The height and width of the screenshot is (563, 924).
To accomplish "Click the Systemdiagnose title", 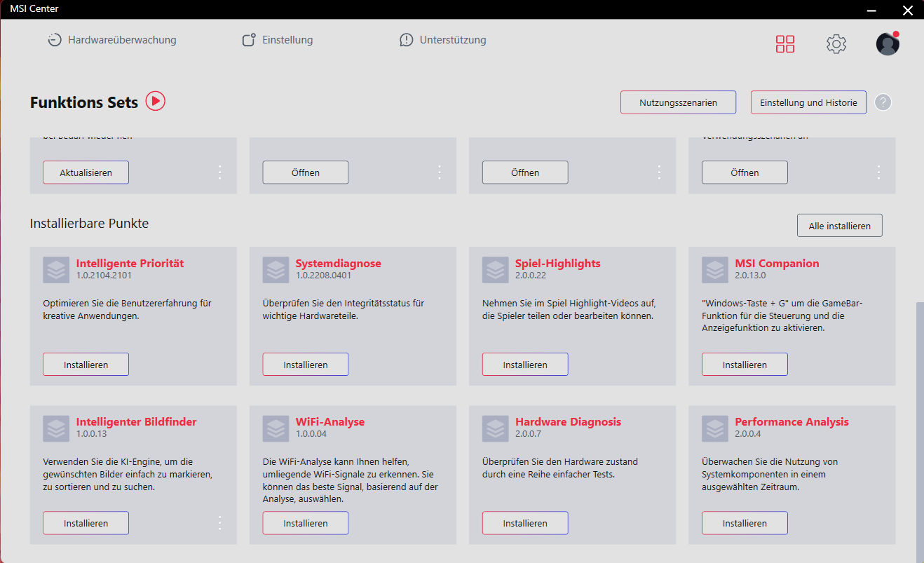I will [339, 264].
